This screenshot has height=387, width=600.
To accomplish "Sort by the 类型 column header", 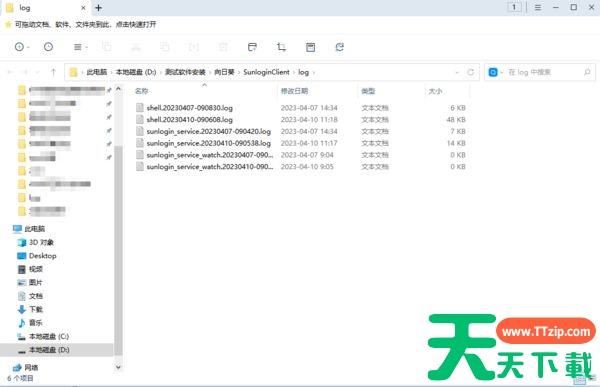I will point(368,91).
